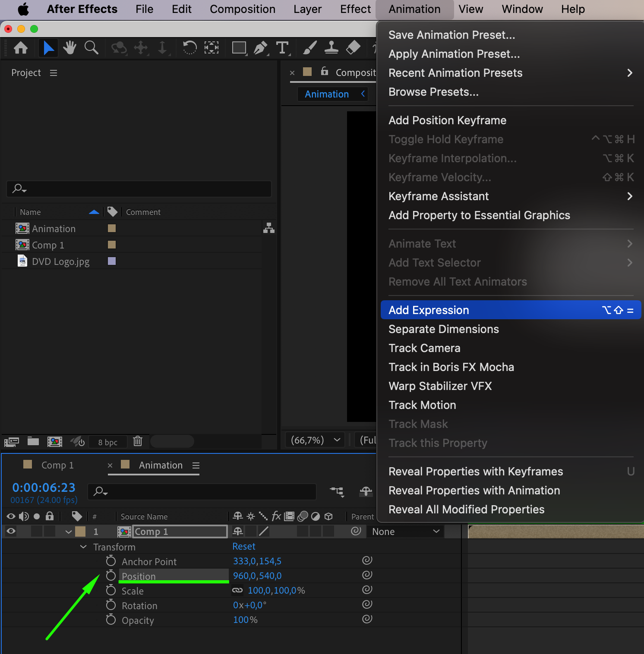Delete selected project item with trash icon

tap(138, 441)
